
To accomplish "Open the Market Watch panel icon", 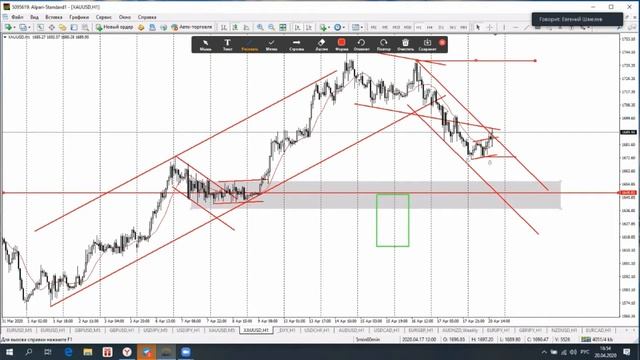I will [x=40, y=27].
